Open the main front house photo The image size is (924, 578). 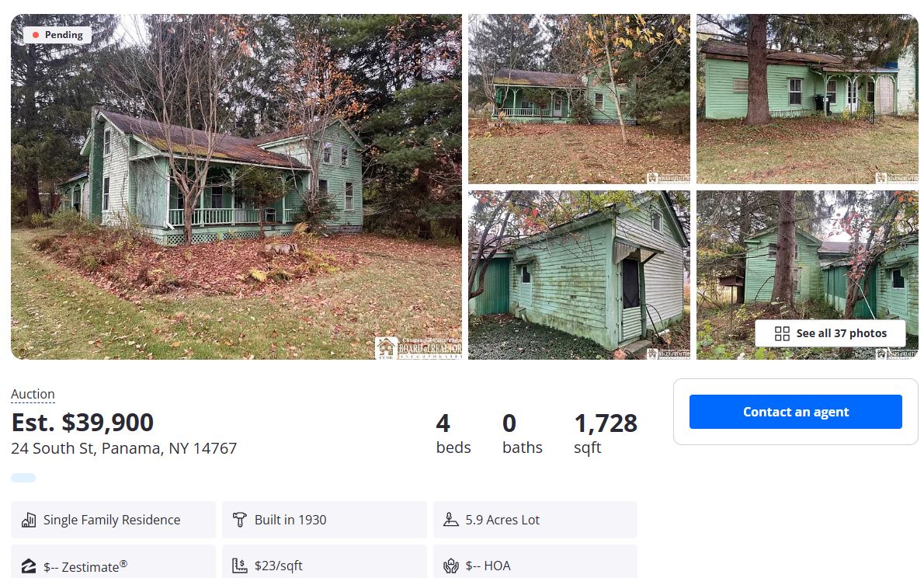[236, 187]
